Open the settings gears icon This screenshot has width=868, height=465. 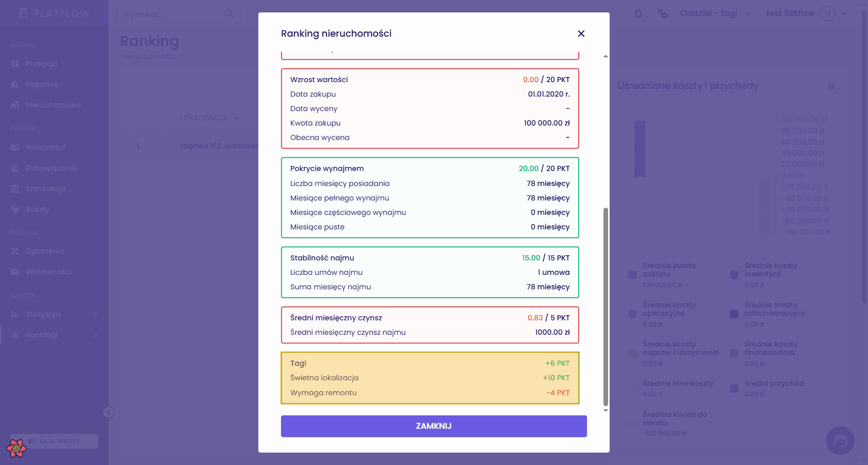pos(662,14)
